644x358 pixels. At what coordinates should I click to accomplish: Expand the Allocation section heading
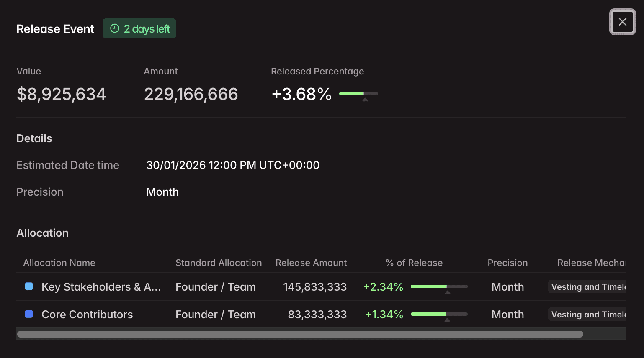point(42,233)
